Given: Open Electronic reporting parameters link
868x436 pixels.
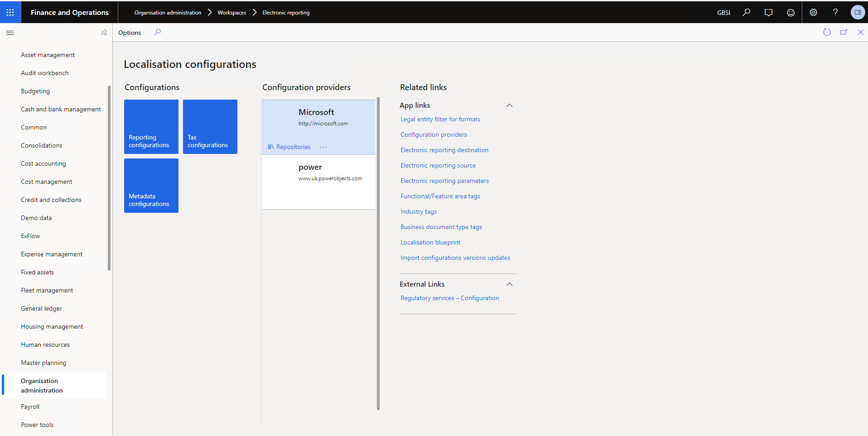Looking at the screenshot, I should tap(444, 181).
